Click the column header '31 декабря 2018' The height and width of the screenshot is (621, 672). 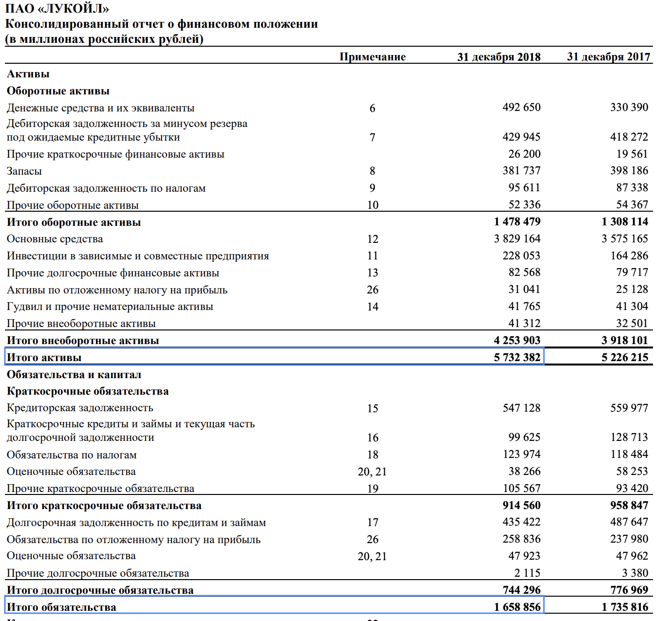tap(499, 57)
